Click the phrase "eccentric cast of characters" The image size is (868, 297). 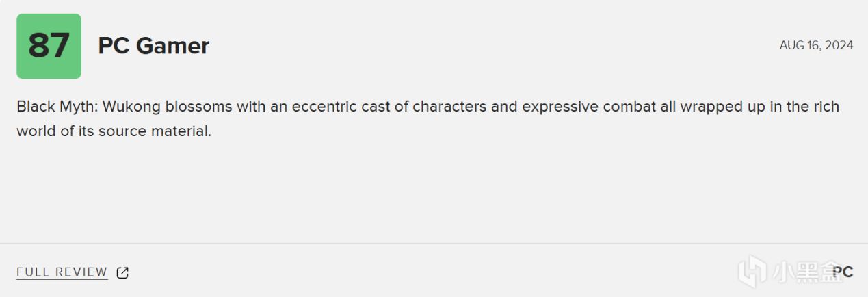373,107
